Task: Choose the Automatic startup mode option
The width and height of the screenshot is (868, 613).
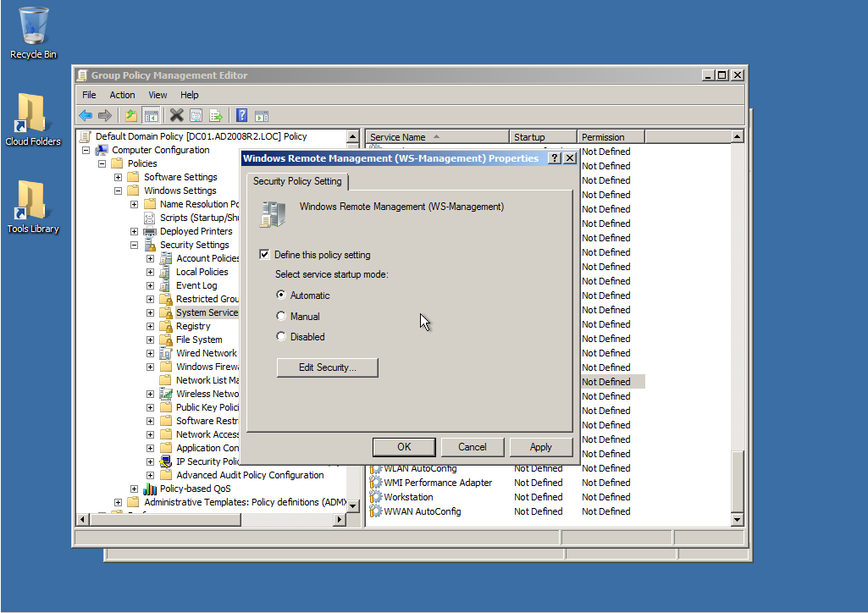Action: 282,295
